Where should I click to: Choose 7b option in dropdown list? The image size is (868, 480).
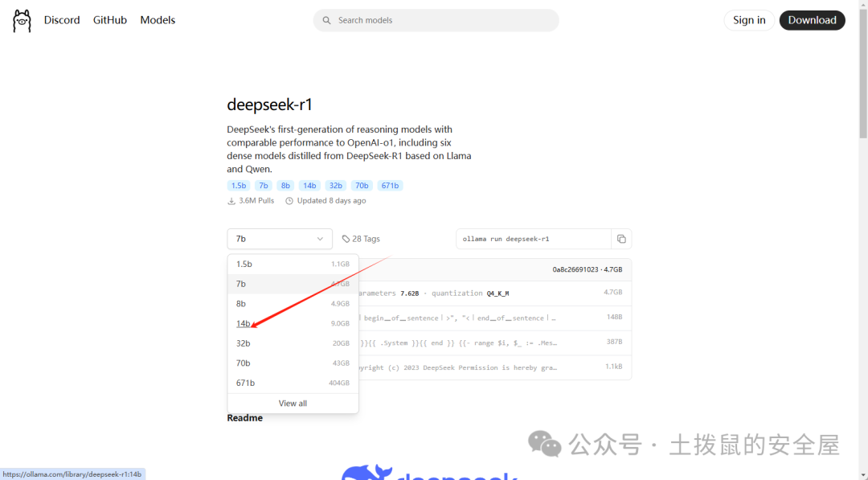[x=293, y=284]
